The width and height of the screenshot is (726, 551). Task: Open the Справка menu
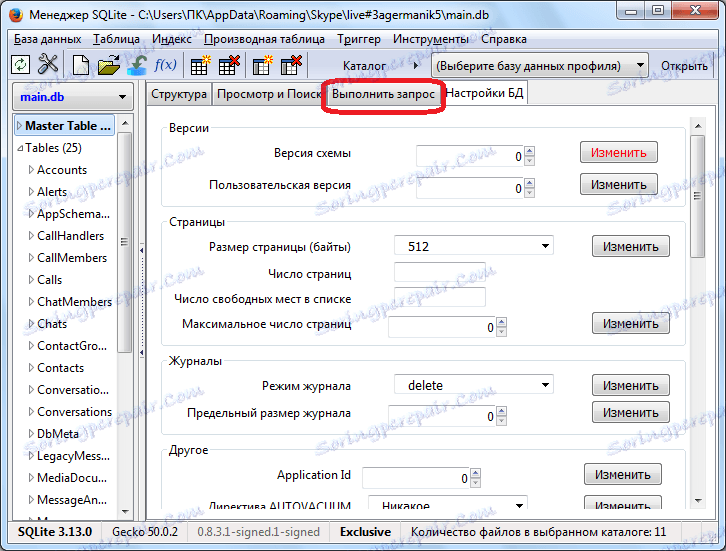click(x=504, y=39)
